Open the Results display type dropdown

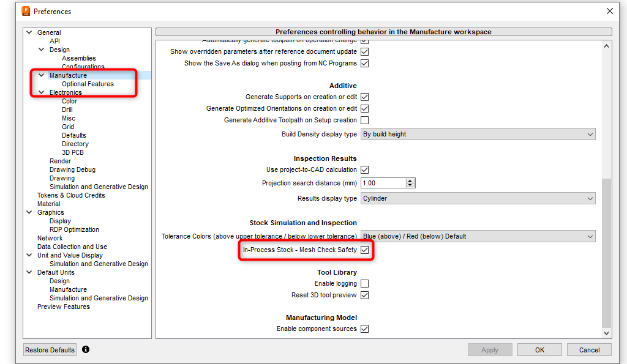(x=478, y=198)
